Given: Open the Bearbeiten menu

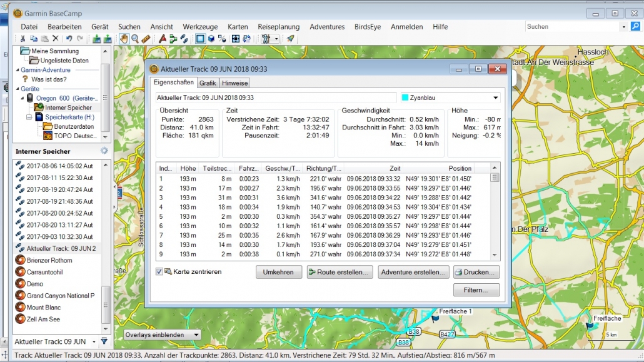Looking at the screenshot, I should click(64, 27).
